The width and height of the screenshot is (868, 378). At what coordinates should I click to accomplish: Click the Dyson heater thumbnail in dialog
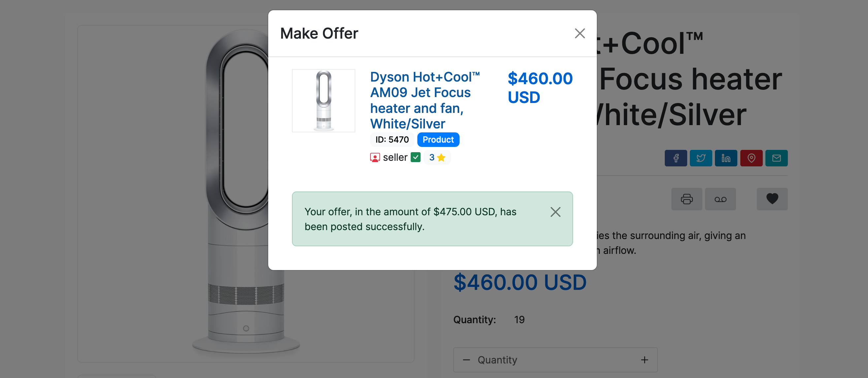coord(323,100)
